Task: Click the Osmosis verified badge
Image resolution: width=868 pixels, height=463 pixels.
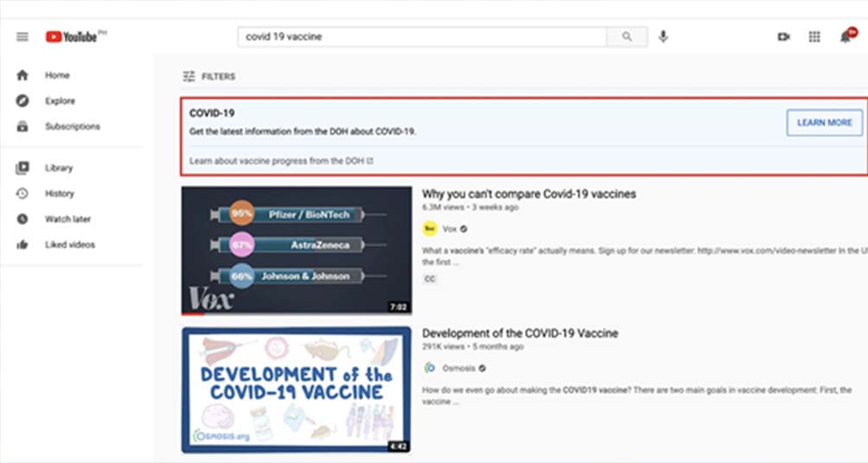Action: click(482, 368)
